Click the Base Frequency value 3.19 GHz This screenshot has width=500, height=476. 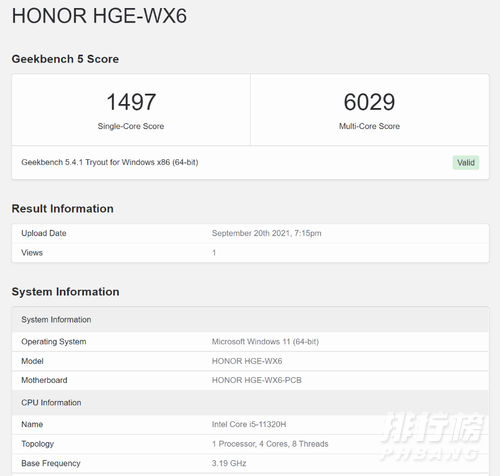229,463
